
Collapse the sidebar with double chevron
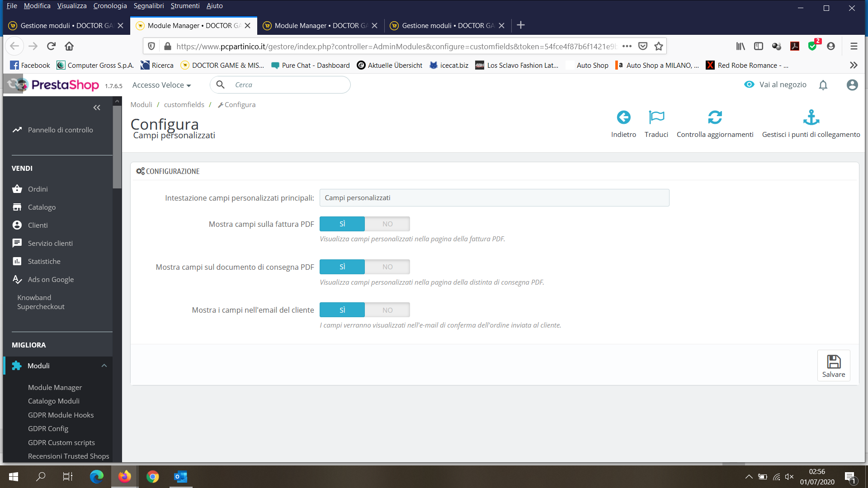96,108
